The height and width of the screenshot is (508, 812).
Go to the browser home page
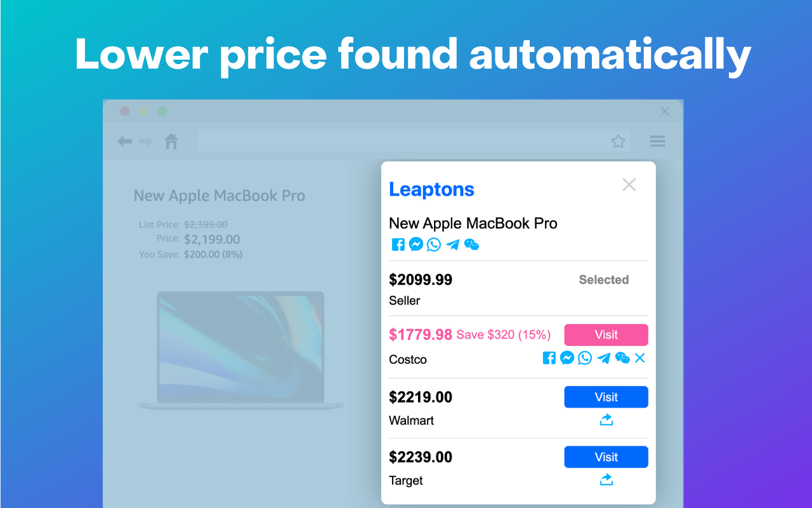click(x=171, y=141)
